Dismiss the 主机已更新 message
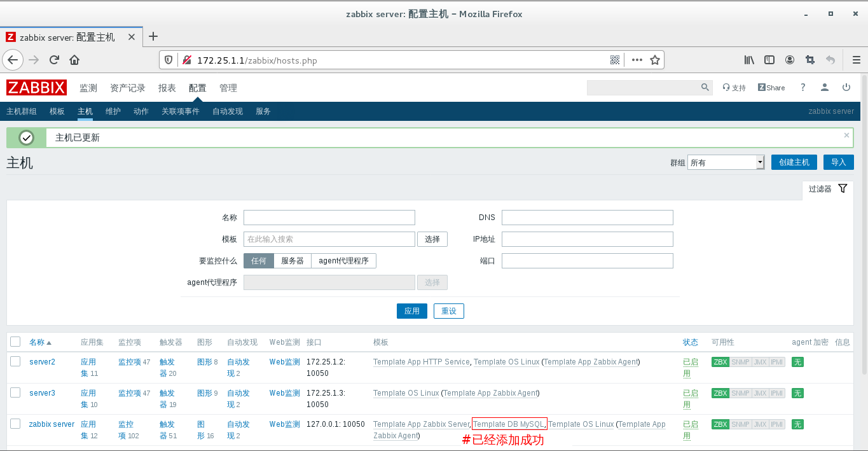 click(846, 135)
